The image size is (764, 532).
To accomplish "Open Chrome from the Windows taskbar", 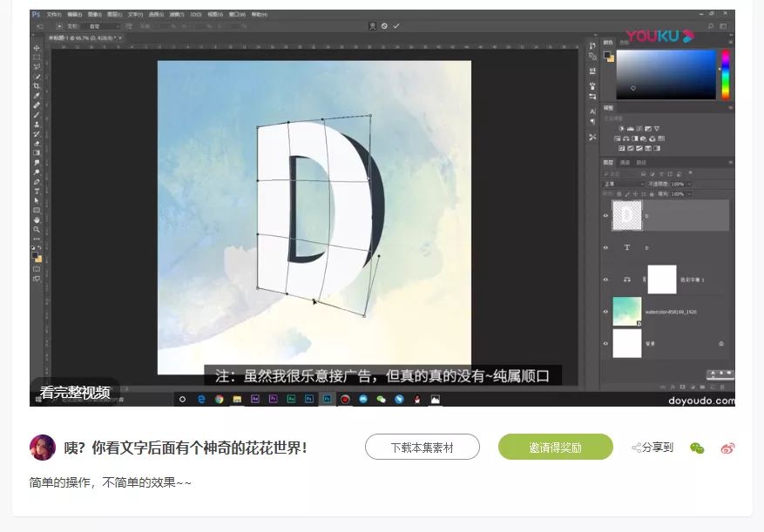I will coord(220,399).
